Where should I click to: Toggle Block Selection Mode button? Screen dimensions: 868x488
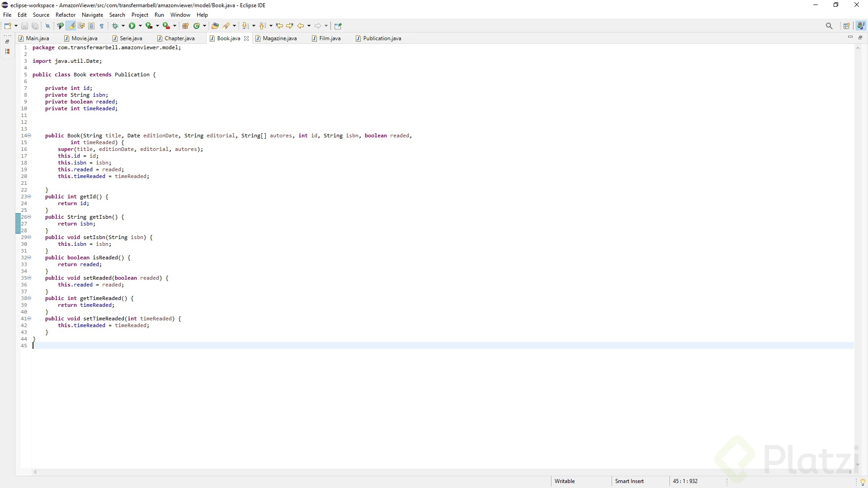91,26
